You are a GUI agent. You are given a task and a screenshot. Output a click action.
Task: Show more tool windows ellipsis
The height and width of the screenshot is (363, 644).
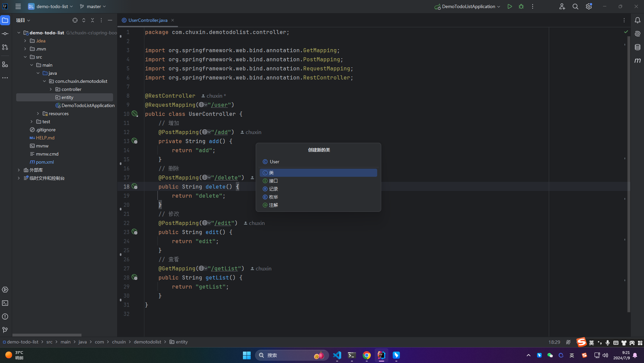coord(5,78)
